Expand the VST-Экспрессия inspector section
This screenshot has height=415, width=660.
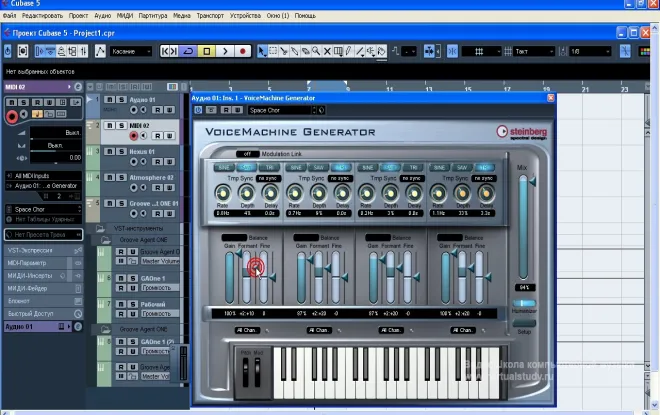(x=43, y=250)
